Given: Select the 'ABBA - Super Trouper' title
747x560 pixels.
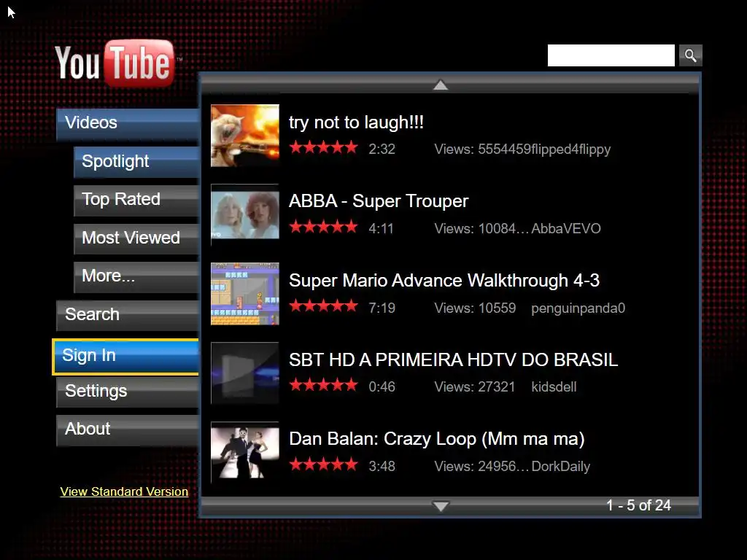Looking at the screenshot, I should pos(379,201).
